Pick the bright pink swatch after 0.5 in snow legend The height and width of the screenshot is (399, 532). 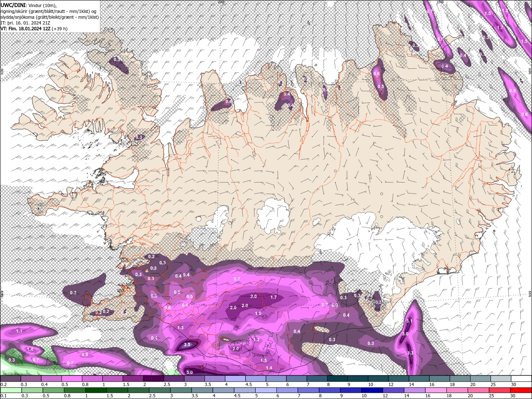tap(72, 379)
